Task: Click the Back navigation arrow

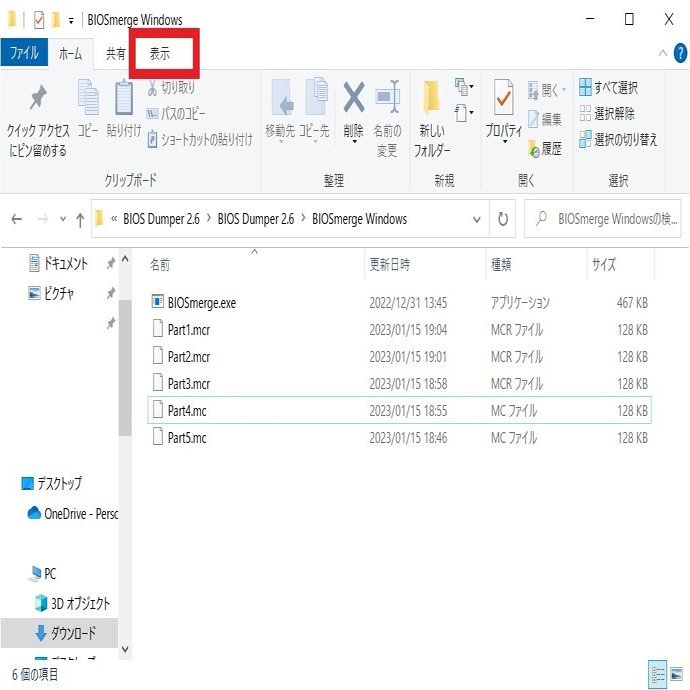Action: (17, 219)
